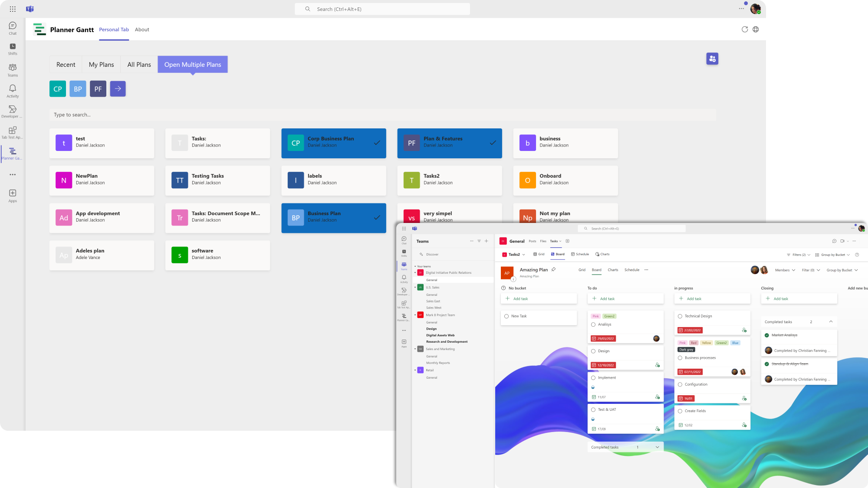
Task: Add task to Closing column
Action: coord(799,299)
